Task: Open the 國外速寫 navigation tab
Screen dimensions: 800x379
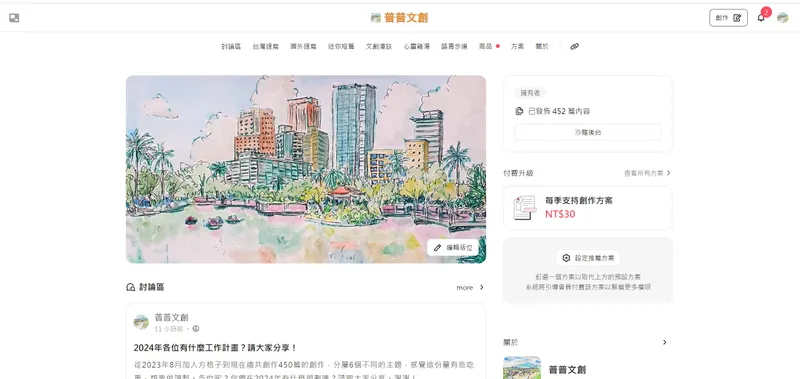Action: pyautogui.click(x=303, y=46)
